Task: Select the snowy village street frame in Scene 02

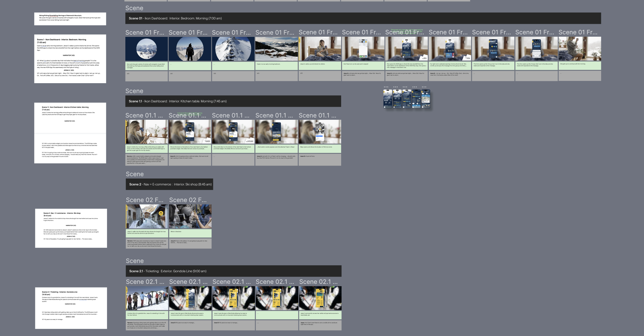Action: click(x=147, y=217)
